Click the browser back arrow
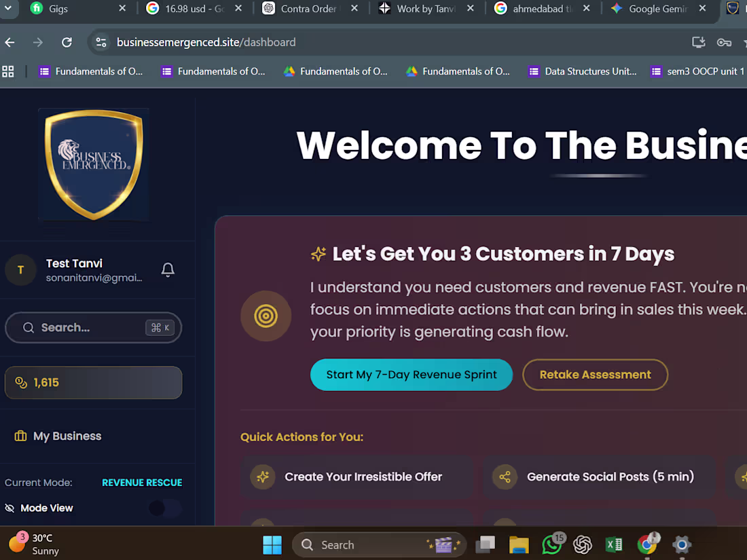The width and height of the screenshot is (747, 560). tap(10, 42)
